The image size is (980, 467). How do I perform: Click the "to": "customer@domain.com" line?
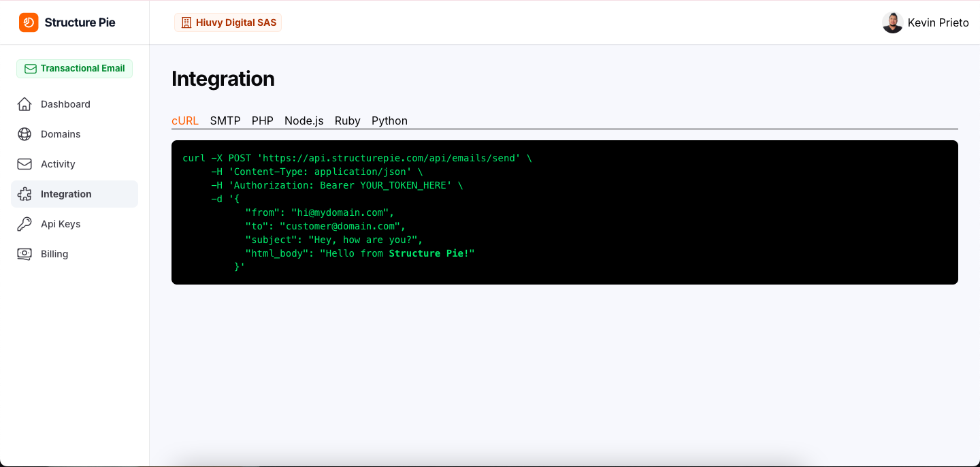tap(325, 226)
